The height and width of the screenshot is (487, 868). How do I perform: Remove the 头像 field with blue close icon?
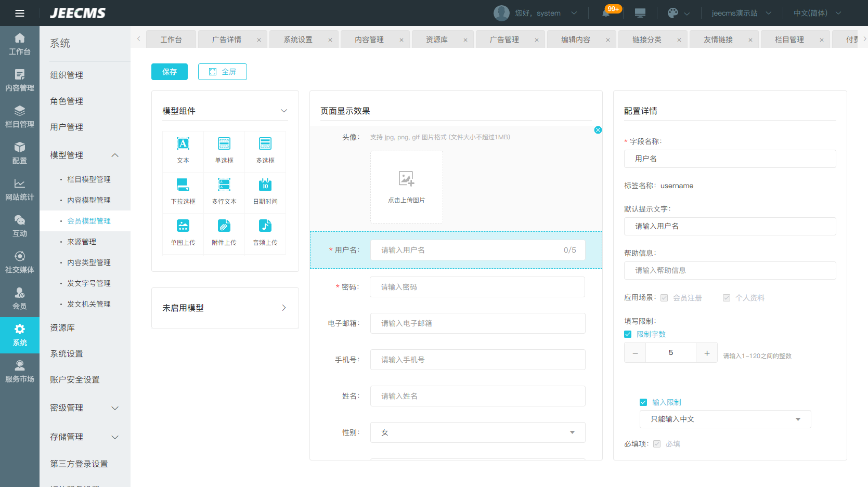point(598,130)
